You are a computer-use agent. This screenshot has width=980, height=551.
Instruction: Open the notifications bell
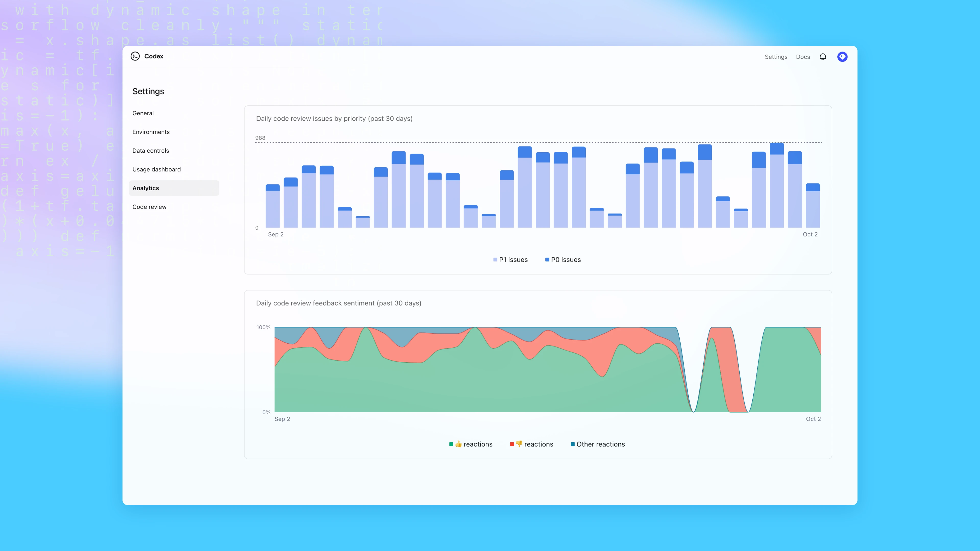coord(823,56)
